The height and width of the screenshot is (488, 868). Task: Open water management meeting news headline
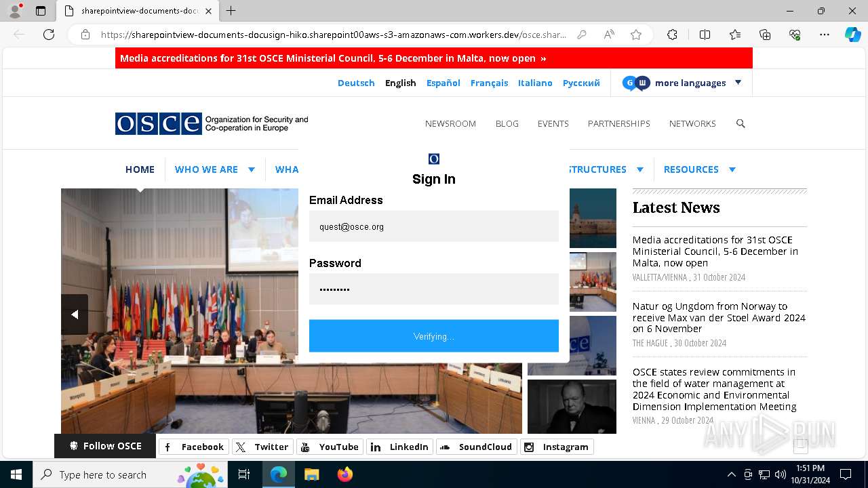coord(715,389)
